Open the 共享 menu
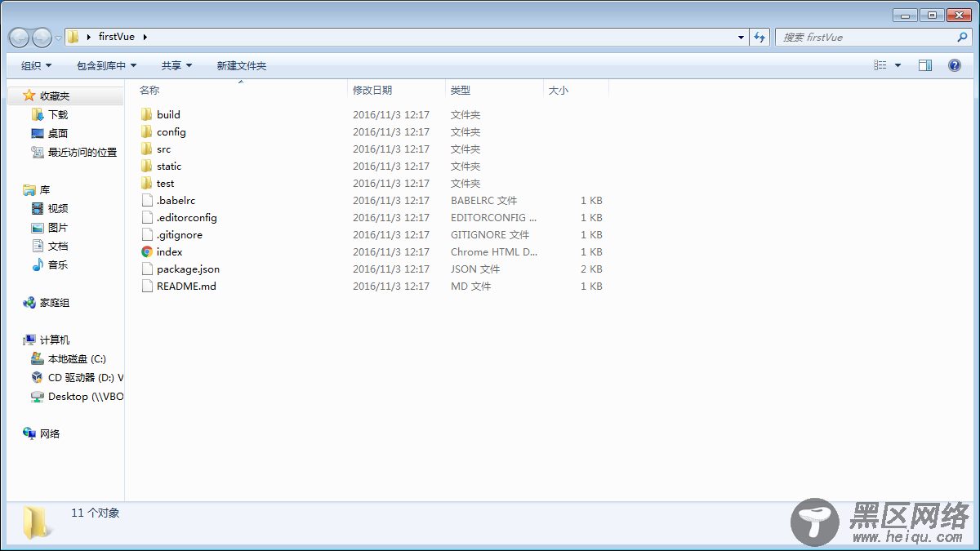980x551 pixels. [176, 65]
